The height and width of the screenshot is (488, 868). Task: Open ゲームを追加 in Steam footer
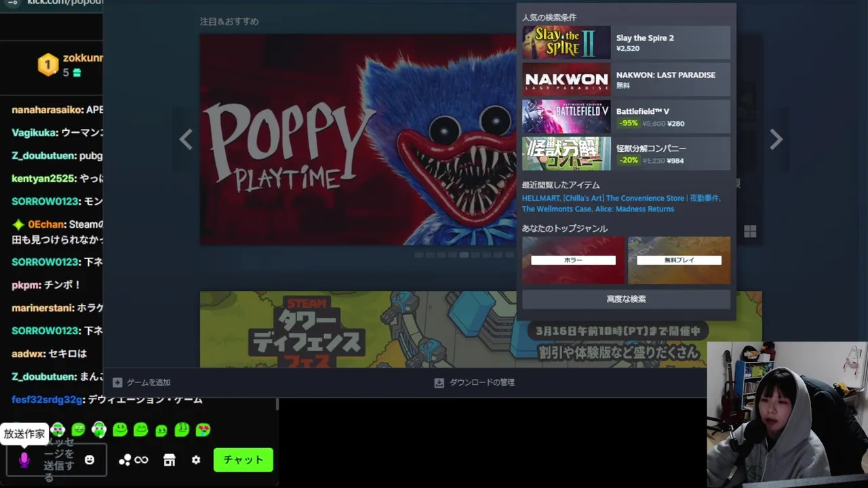[142, 382]
